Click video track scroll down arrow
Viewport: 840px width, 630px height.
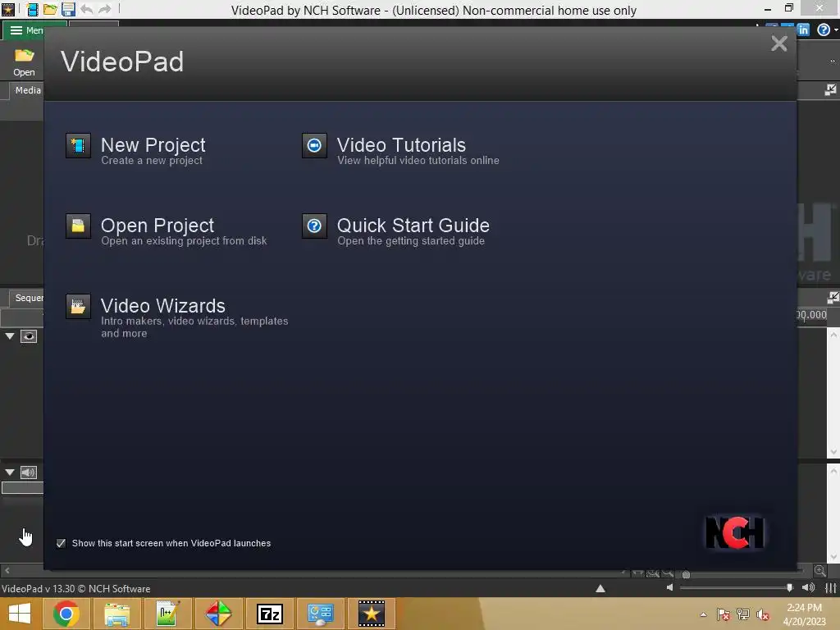(833, 452)
